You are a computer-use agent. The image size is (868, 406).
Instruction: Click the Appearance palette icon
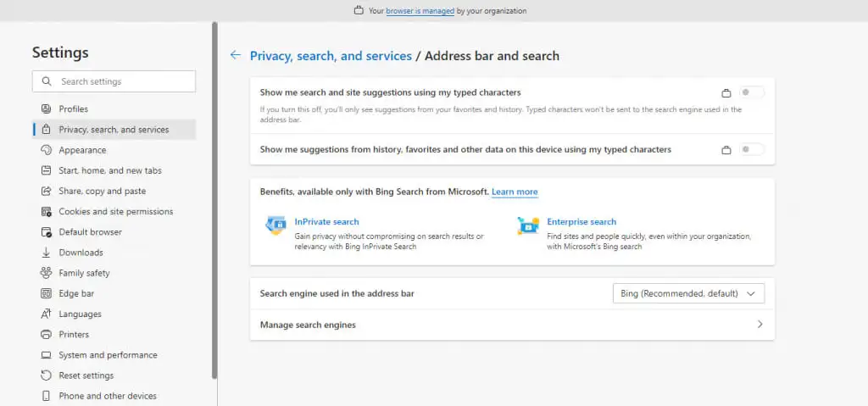[x=47, y=150]
